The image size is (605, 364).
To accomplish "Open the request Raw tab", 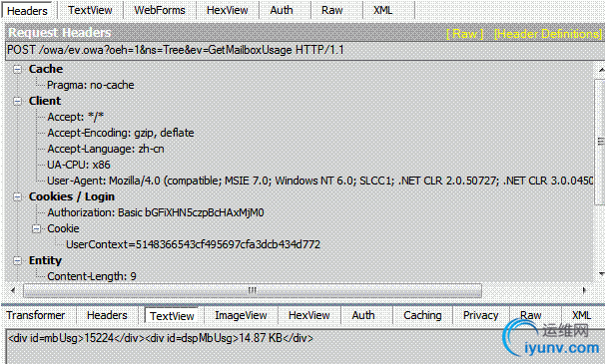I will (x=331, y=10).
